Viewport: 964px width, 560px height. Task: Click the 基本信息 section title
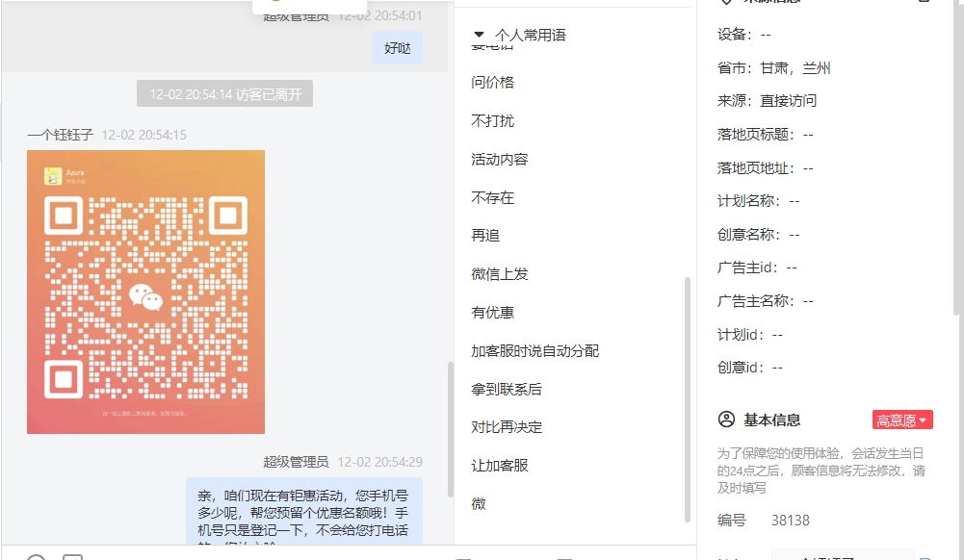click(x=772, y=420)
